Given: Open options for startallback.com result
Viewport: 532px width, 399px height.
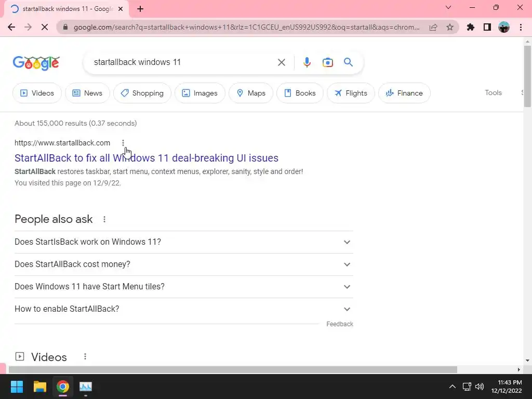Looking at the screenshot, I should [123, 143].
